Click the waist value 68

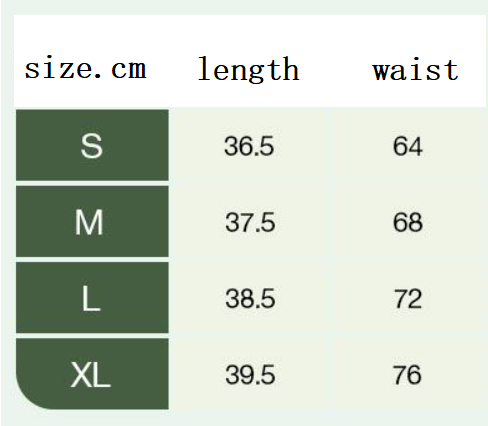click(408, 222)
